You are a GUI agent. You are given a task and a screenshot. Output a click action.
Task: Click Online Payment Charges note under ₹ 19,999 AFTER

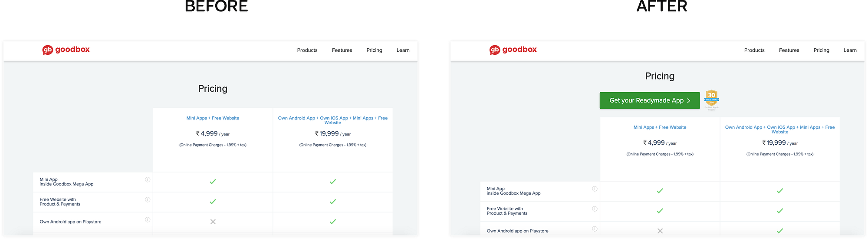click(x=780, y=154)
